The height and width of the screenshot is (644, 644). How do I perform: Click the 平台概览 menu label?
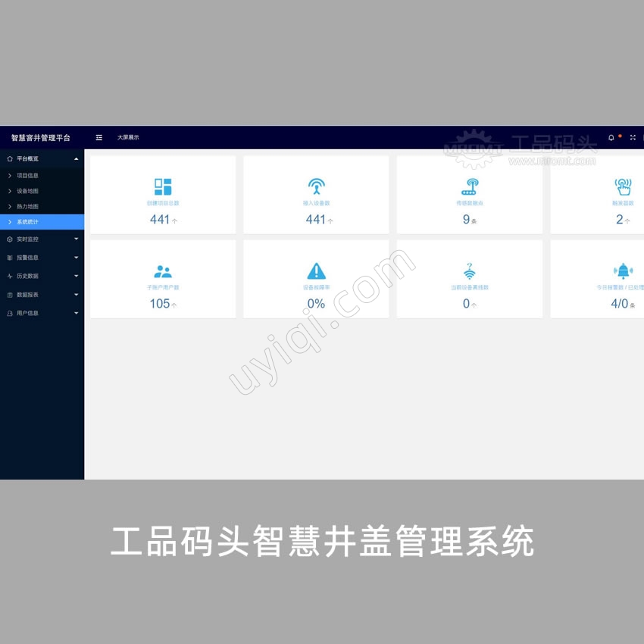pos(27,158)
